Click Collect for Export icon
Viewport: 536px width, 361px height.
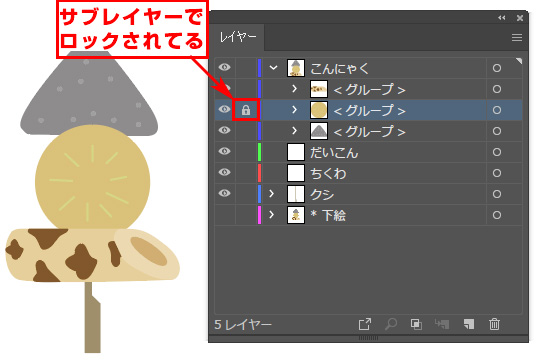click(365, 324)
